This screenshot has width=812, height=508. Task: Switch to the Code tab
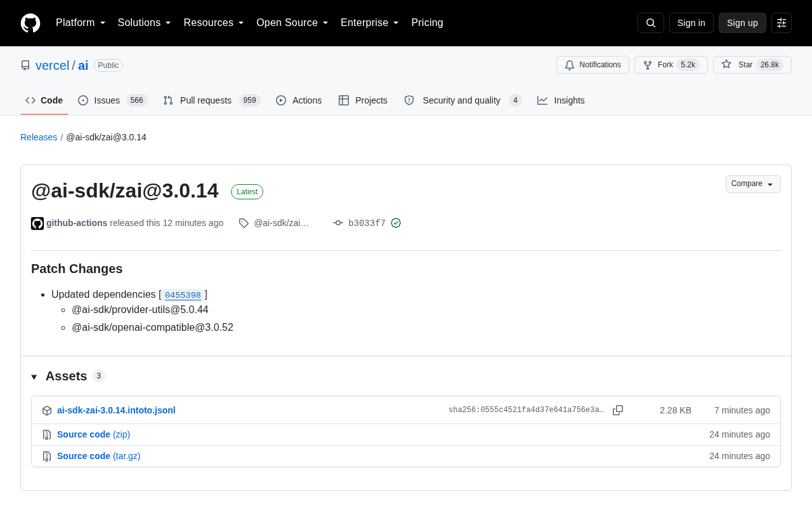pyautogui.click(x=44, y=100)
